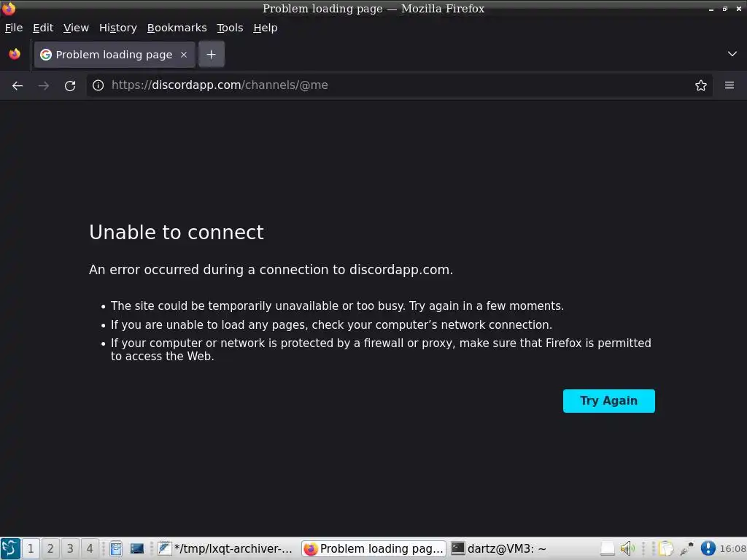Open the Help menu
Viewport: 747px width, 560px height.
[266, 28]
